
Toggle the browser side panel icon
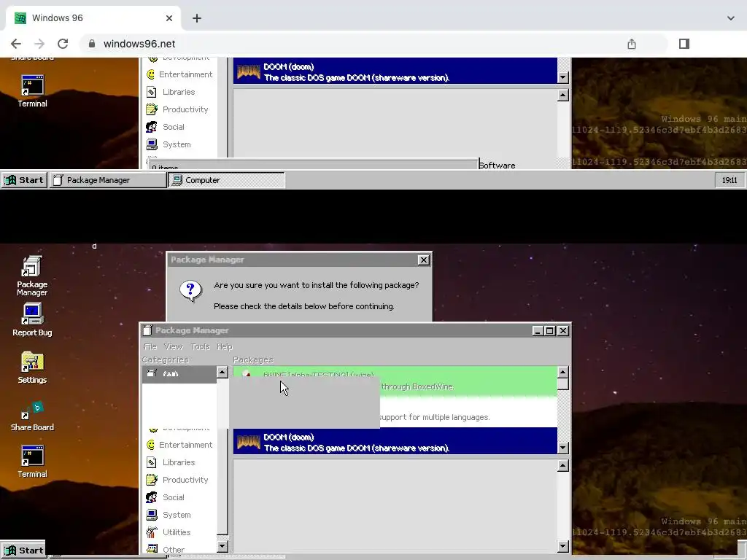(684, 44)
